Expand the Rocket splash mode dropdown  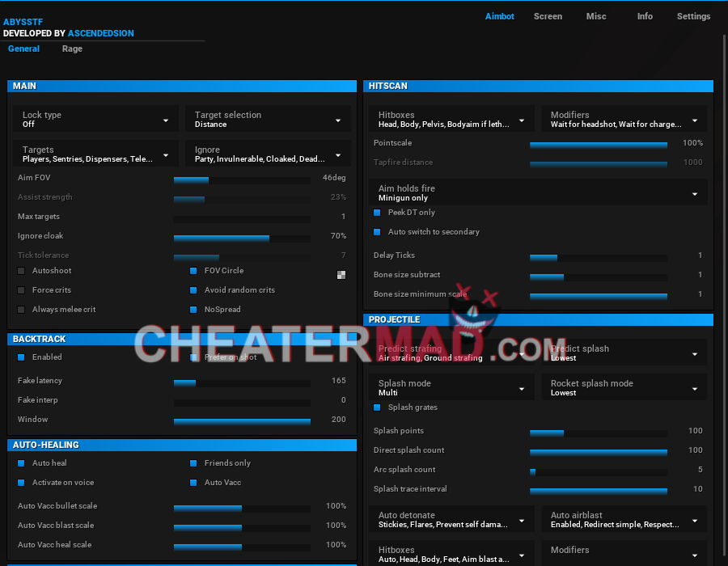click(x=624, y=388)
